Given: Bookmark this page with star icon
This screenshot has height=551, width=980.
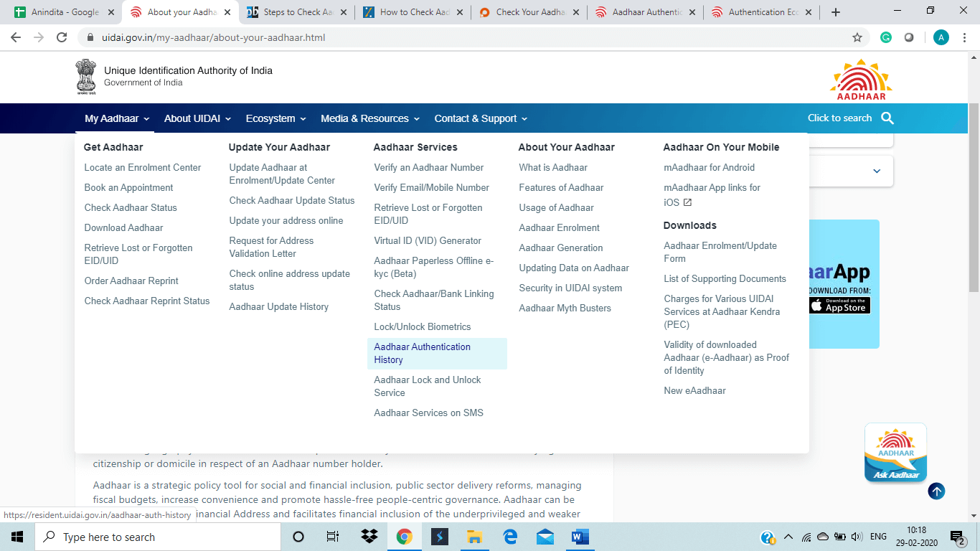Looking at the screenshot, I should click(857, 37).
